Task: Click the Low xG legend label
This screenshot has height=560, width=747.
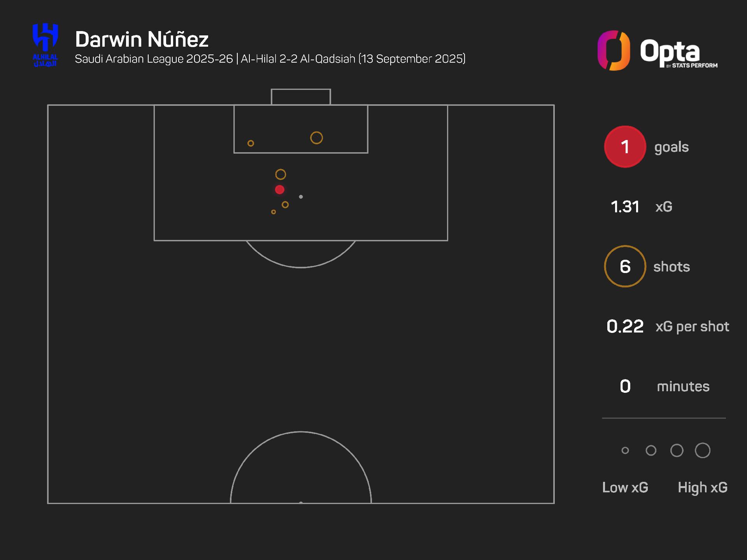Action: coord(625,487)
